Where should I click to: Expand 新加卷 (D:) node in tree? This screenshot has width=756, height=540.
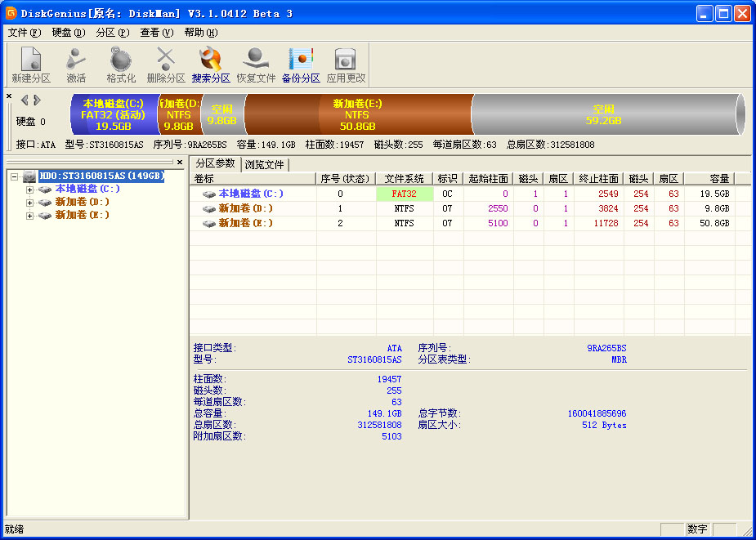tap(30, 203)
